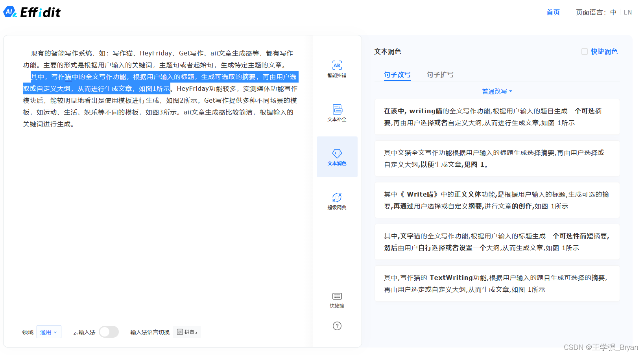Select the 句子改写 tab
The height and width of the screenshot is (355, 644).
(397, 75)
